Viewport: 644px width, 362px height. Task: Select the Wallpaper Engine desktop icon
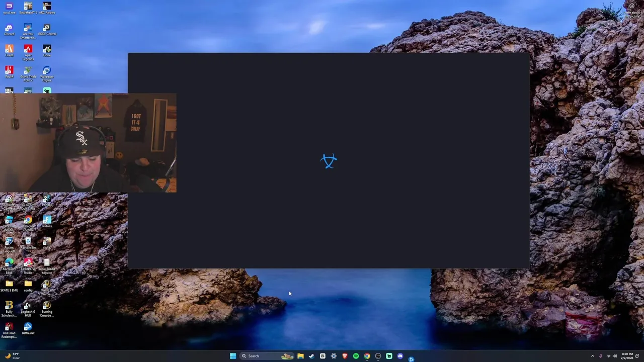click(x=47, y=74)
